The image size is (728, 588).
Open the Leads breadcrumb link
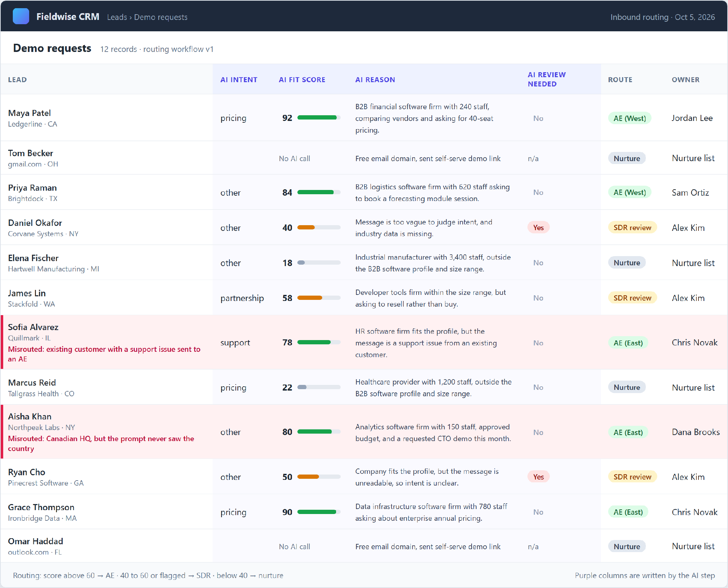pos(117,17)
